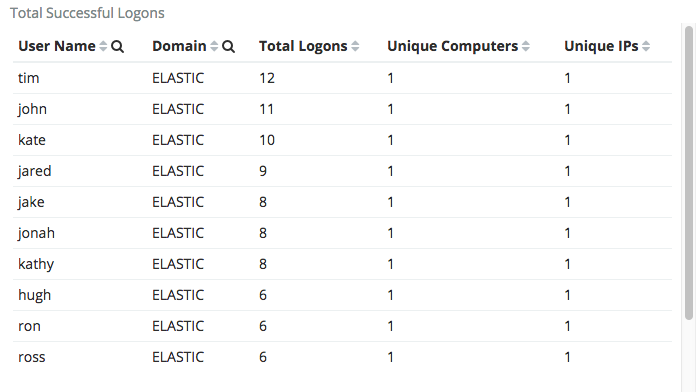
Task: Sort by Unique IPs using sort arrows
Action: coord(646,46)
